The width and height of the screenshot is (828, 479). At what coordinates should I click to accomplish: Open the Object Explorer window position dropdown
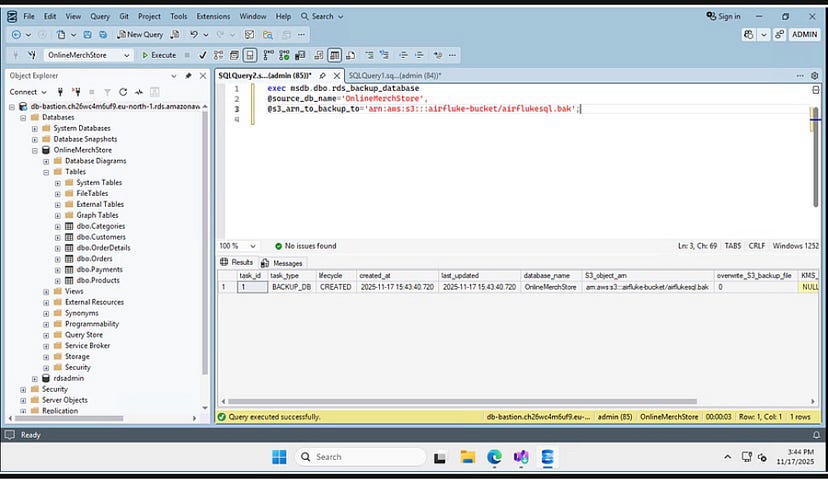click(x=174, y=76)
